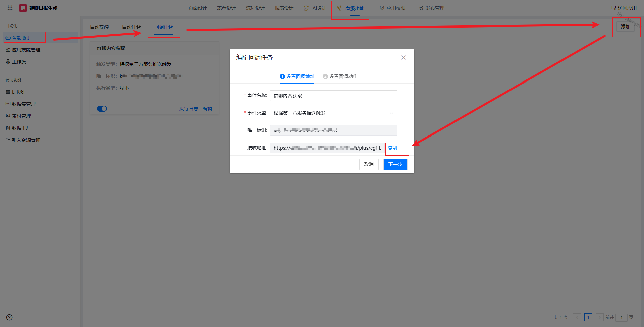Viewport: 644px width, 327px height.
Task: Open the app grid launcher icon
Action: click(x=10, y=8)
